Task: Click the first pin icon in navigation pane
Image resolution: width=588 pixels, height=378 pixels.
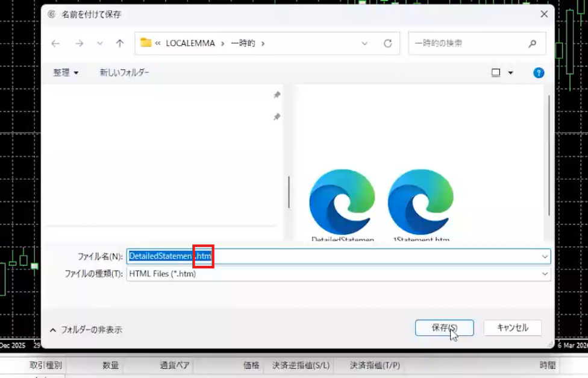Action: click(x=277, y=95)
